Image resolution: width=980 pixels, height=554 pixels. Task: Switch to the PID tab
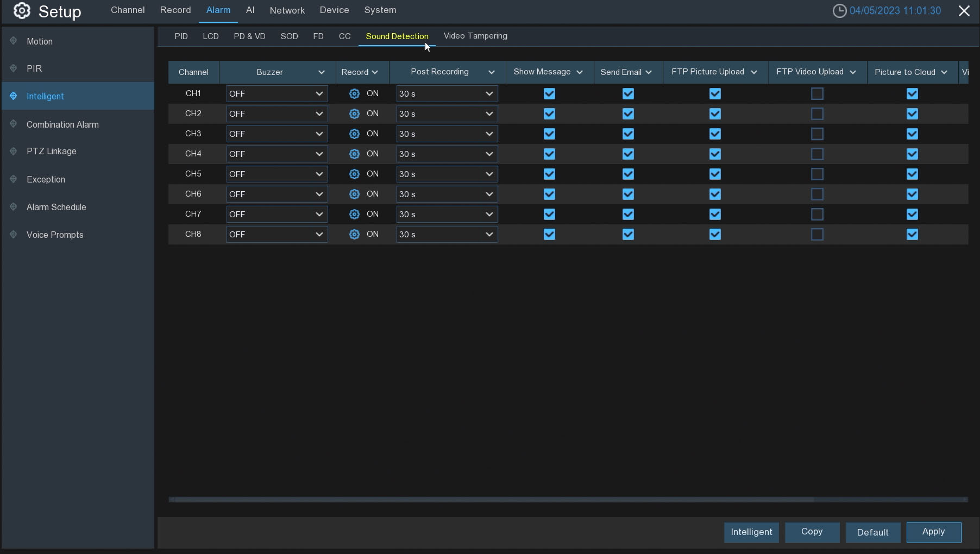181,36
